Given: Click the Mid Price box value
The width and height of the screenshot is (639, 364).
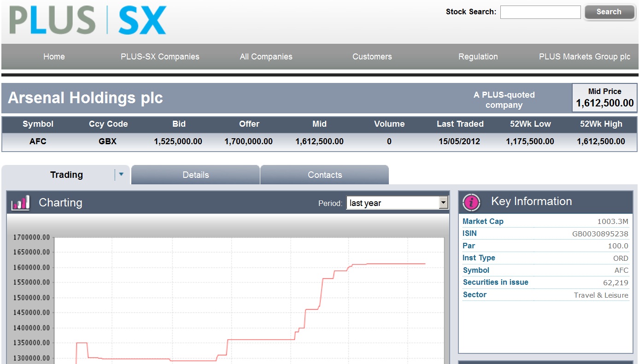Looking at the screenshot, I should (604, 103).
